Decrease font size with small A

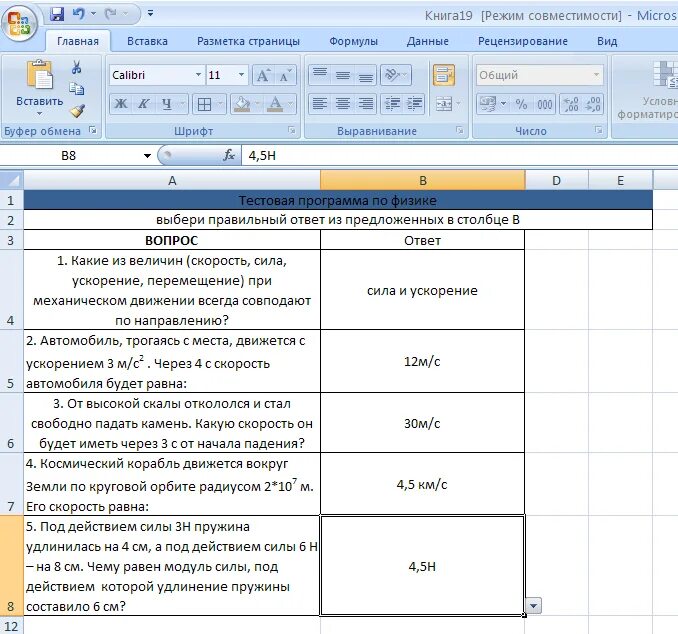tap(285, 75)
